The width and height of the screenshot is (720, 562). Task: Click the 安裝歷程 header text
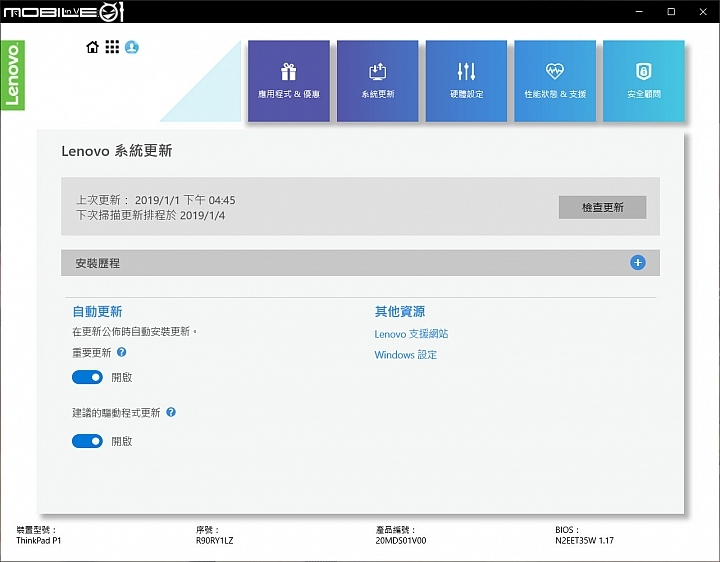coord(98,263)
